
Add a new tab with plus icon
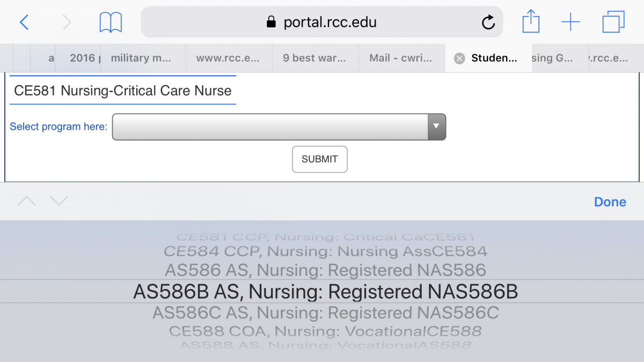(x=570, y=22)
